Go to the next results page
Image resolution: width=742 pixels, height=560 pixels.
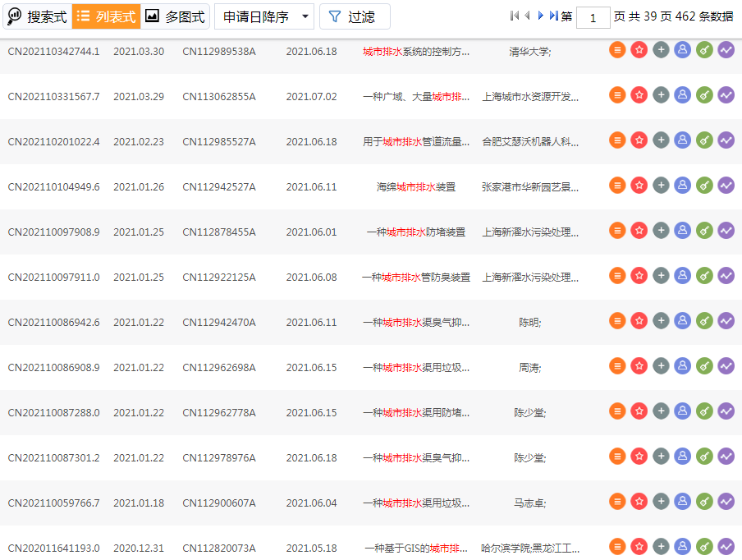click(x=540, y=15)
